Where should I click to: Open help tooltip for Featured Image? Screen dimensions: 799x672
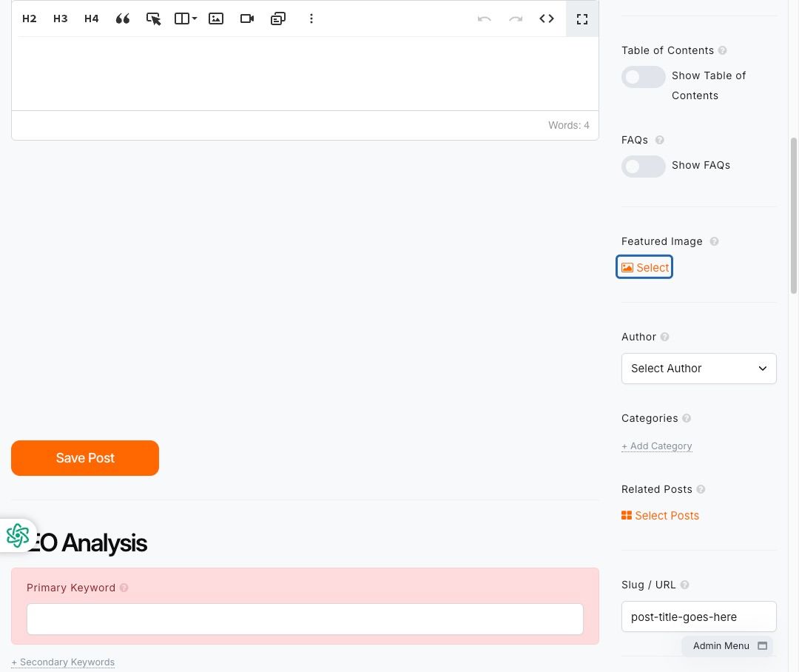click(715, 241)
